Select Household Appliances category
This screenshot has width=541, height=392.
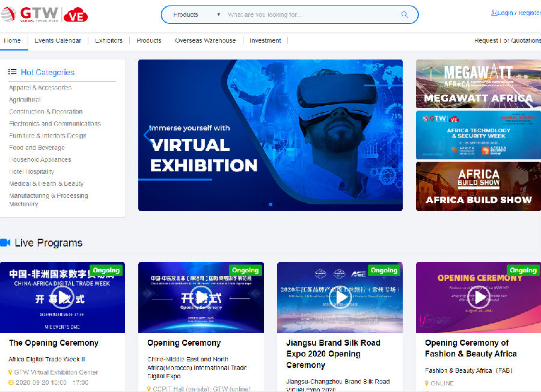pos(40,159)
